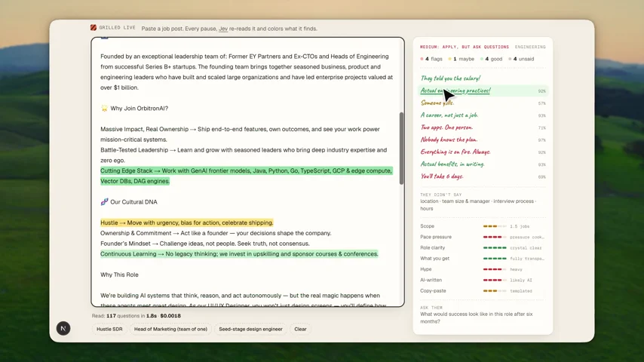The height and width of the screenshot is (362, 644).
Task: Select the 'Two apps. One person.' flag
Action: (446, 127)
